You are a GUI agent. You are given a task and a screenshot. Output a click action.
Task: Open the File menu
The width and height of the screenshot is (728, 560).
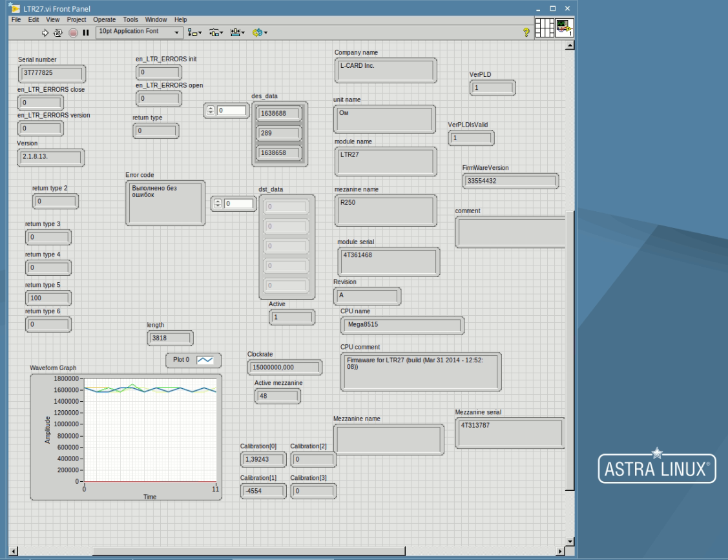pos(16,19)
